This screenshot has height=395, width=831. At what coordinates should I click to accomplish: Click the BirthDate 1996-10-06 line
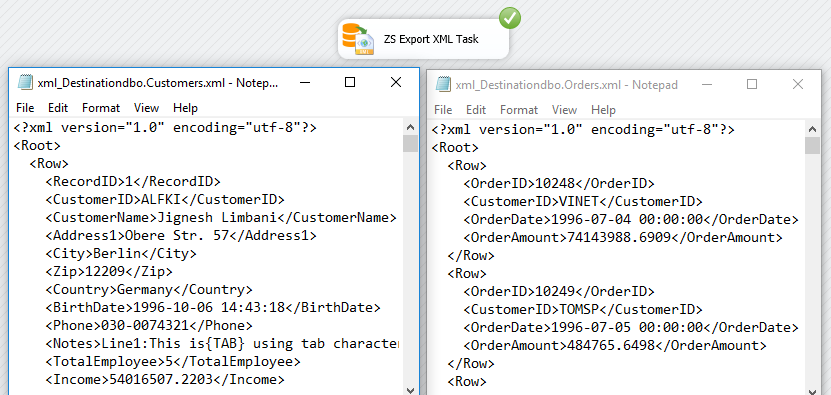(x=213, y=308)
